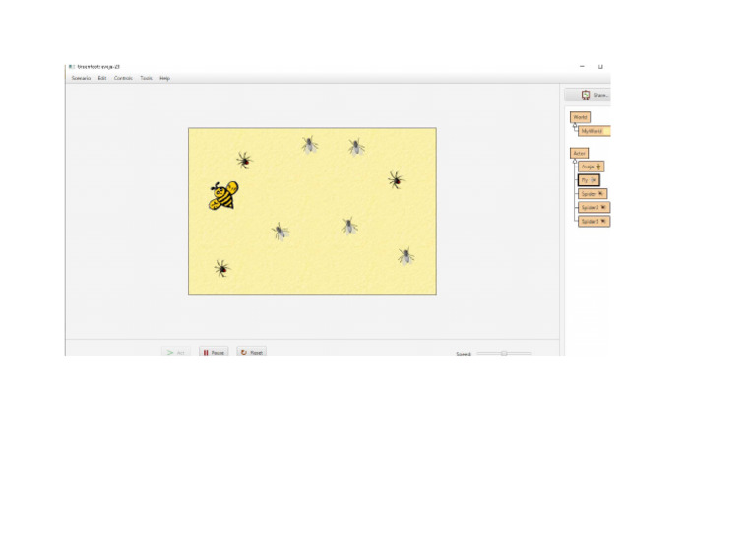Screen dimensions: 756x535
Task: Select the Spider class box
Action: [x=593, y=193]
